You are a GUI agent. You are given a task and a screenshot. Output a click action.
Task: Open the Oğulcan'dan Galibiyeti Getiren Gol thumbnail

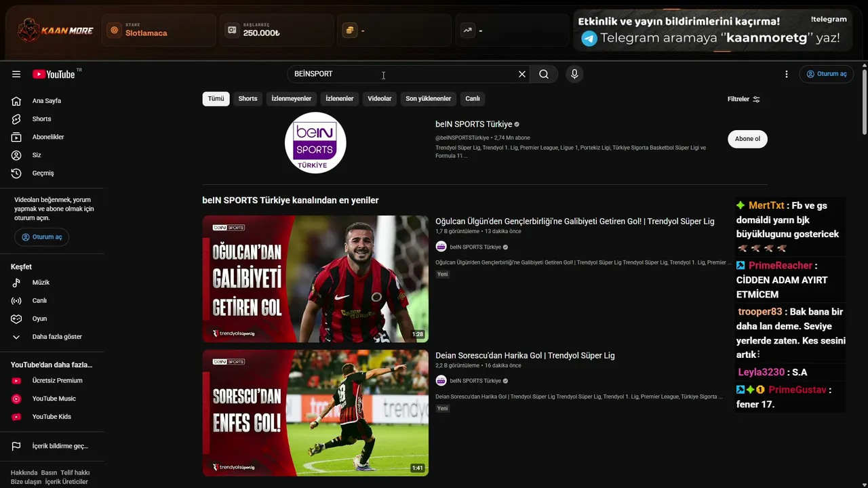pos(315,279)
